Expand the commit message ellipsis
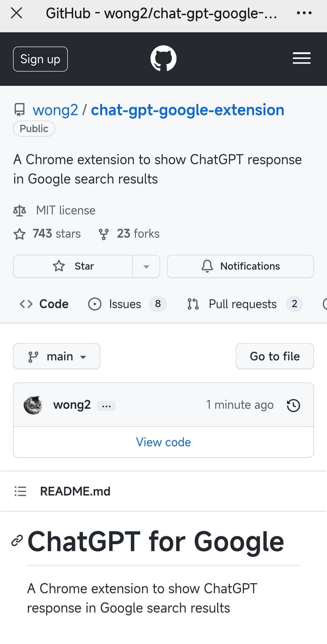This screenshot has width=327, height=644. (106, 406)
